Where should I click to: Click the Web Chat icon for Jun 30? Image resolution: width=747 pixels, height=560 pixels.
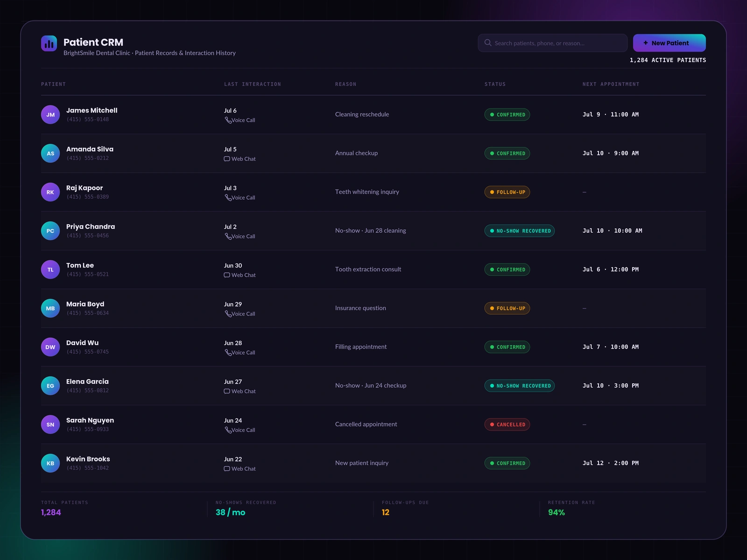[227, 275]
